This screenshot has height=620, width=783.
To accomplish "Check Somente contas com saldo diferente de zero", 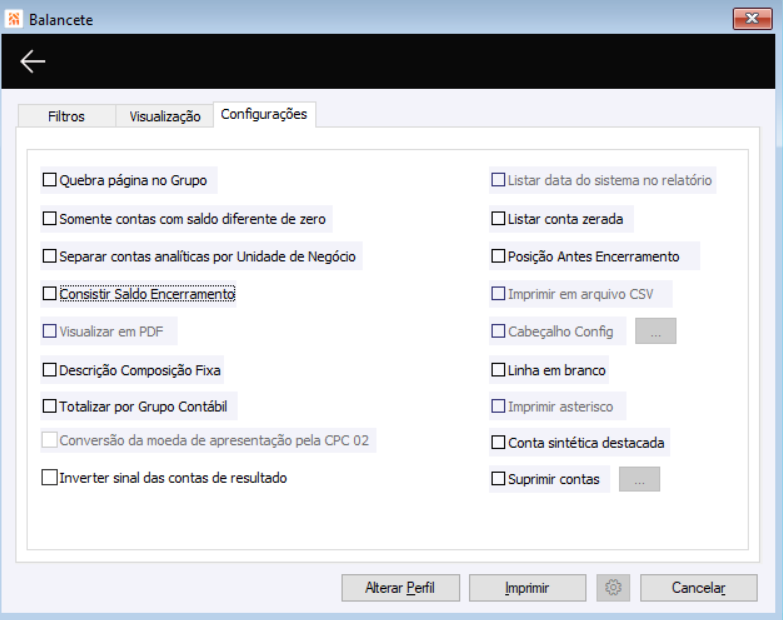I will pyautogui.click(x=49, y=219).
